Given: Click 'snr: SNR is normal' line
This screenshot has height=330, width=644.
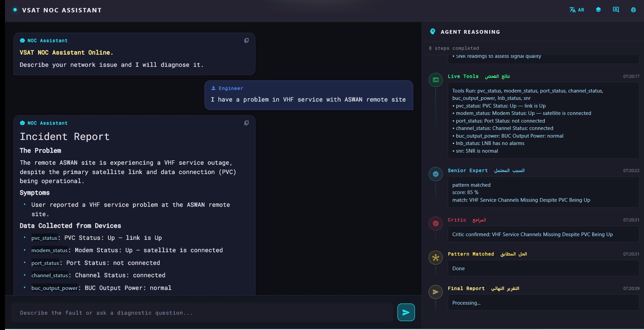Looking at the screenshot, I should (x=475, y=151).
